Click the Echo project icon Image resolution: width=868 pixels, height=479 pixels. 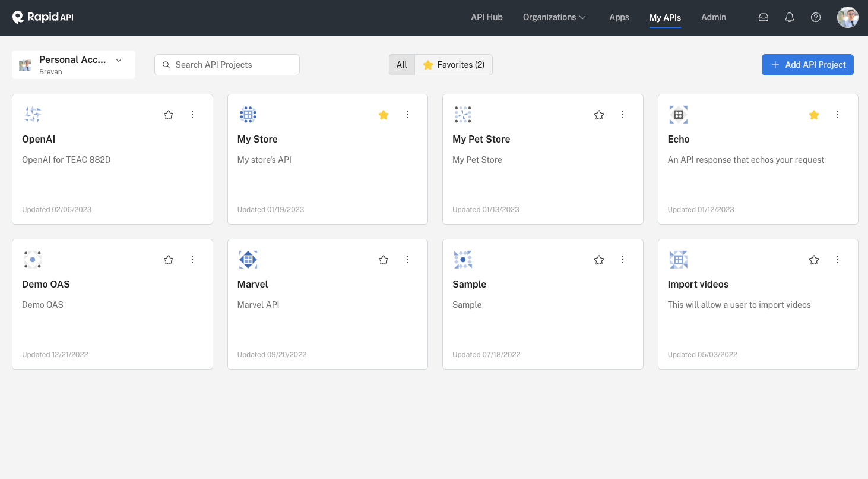pos(678,114)
